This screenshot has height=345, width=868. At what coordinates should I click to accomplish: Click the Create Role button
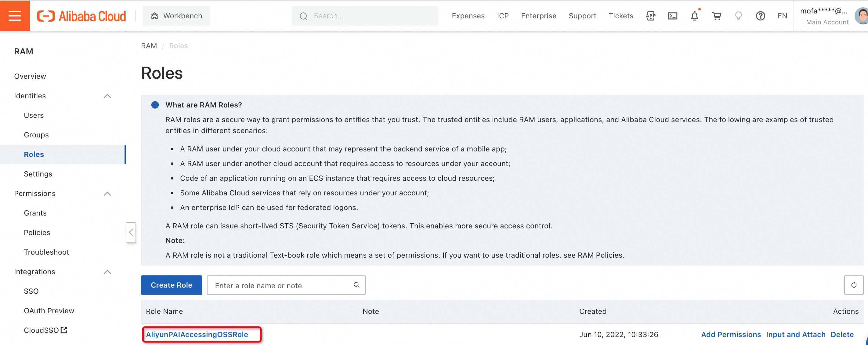click(171, 285)
